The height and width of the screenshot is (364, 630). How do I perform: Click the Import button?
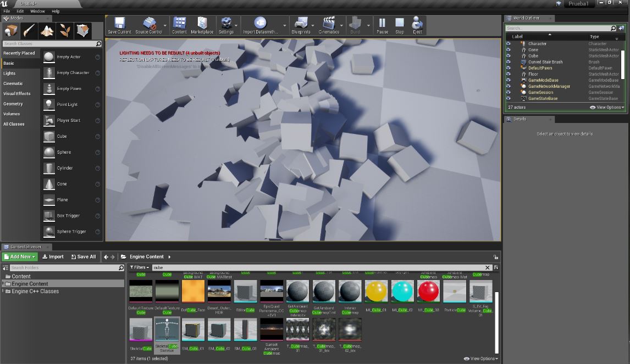click(x=53, y=257)
